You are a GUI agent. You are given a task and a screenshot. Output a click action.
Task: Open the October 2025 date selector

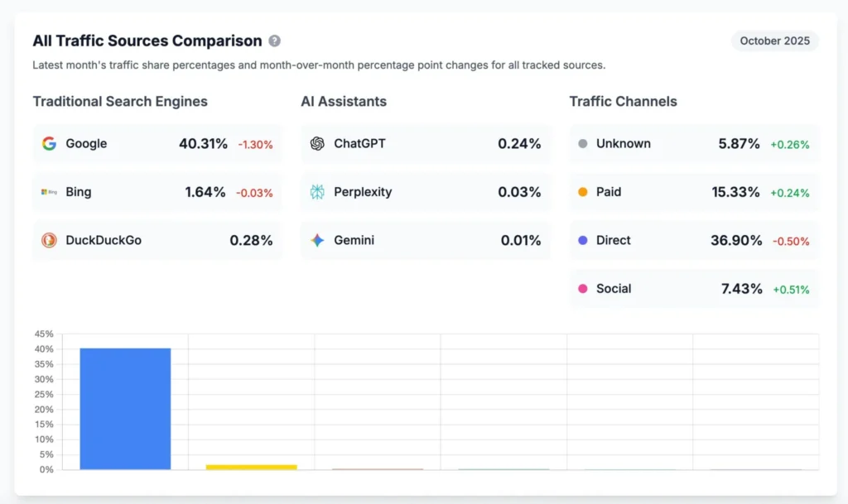(x=774, y=41)
